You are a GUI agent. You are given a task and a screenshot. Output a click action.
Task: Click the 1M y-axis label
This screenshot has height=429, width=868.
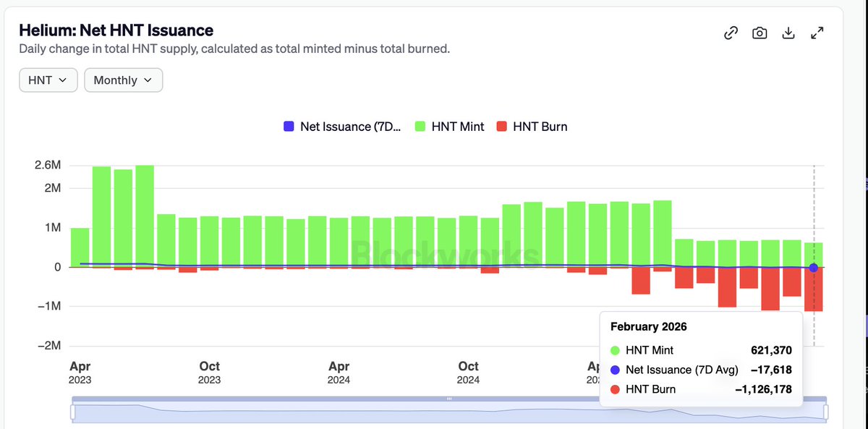click(x=52, y=228)
